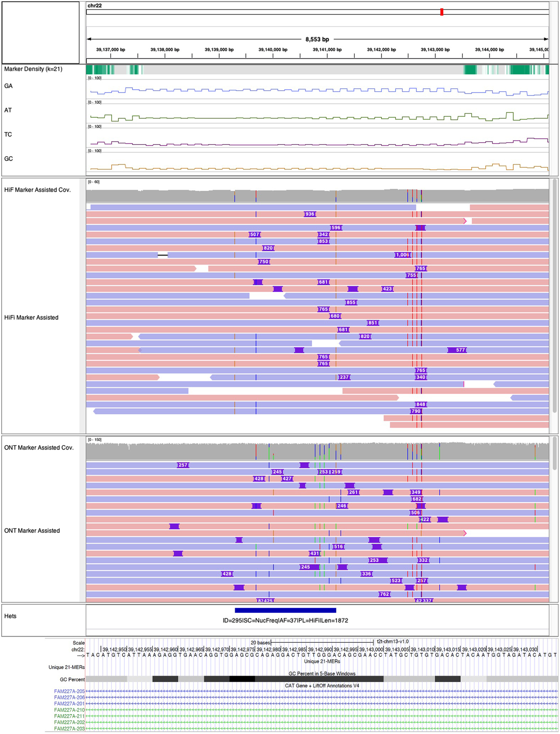Image resolution: width=560 pixels, height=734 pixels.
Task: Click the chr22 name above the ideogram
Action: (x=95, y=6)
